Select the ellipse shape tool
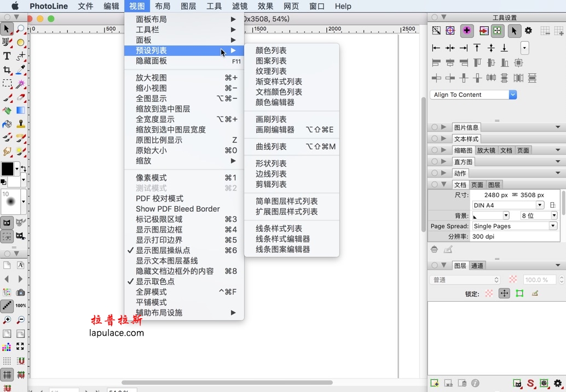The width and height of the screenshot is (566, 392). [21, 43]
